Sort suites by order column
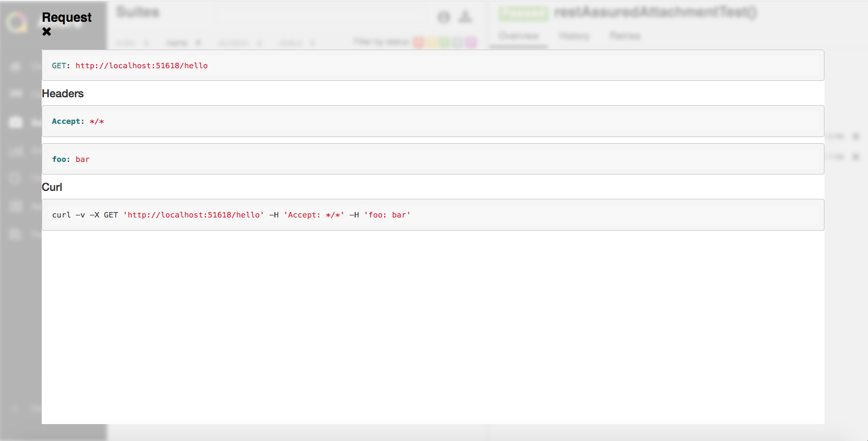868x441 pixels. pyautogui.click(x=133, y=43)
